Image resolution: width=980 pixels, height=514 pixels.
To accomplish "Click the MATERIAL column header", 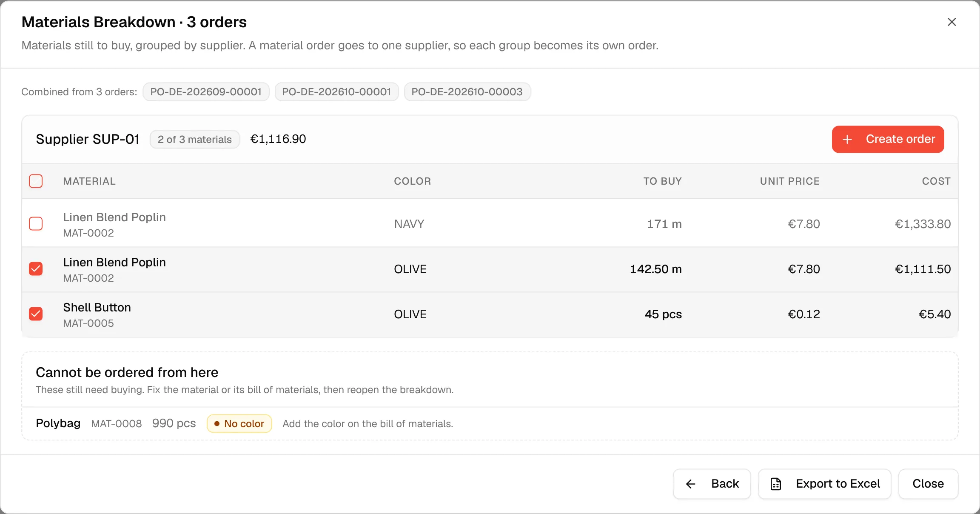I will pyautogui.click(x=89, y=181).
